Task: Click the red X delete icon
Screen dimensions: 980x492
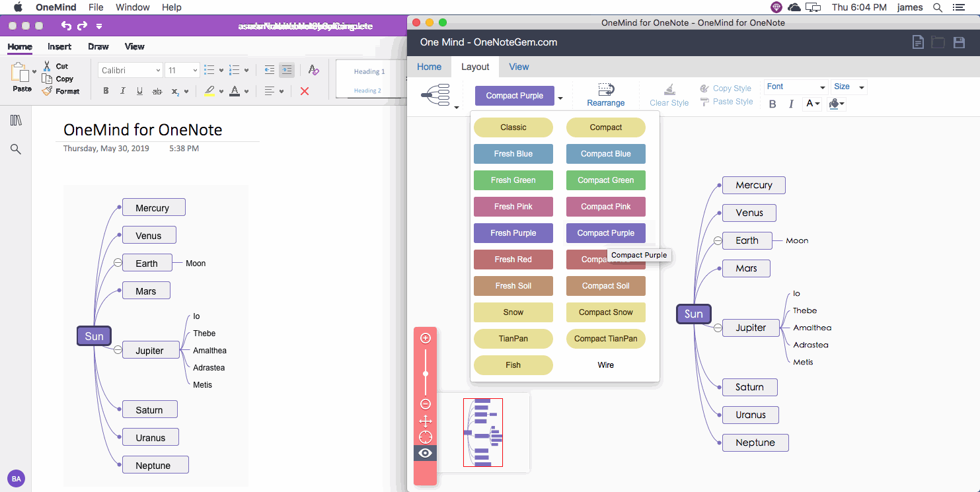Action: (x=305, y=91)
